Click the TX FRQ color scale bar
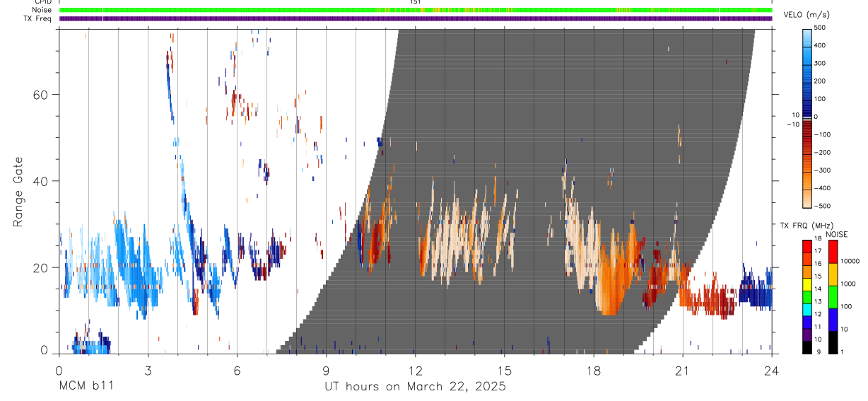The height and width of the screenshot is (401, 868). 807,296
